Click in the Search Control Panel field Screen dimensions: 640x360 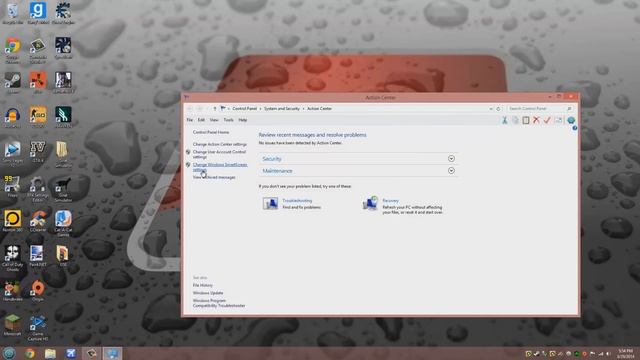pyautogui.click(x=540, y=109)
